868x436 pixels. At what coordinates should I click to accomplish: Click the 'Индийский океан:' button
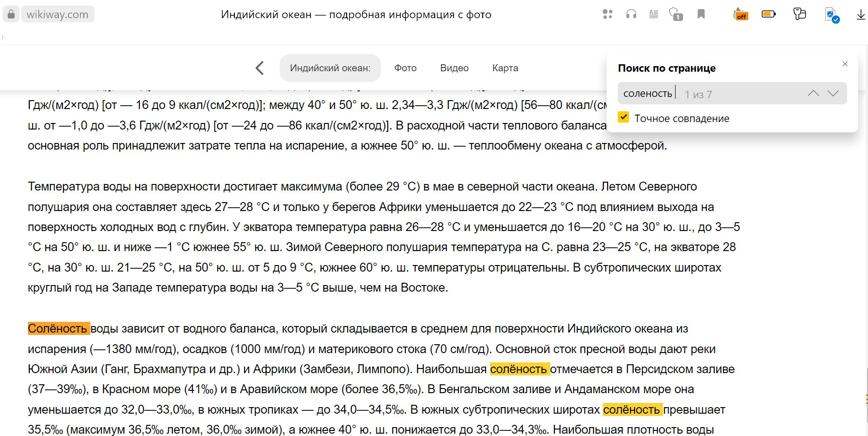click(330, 68)
